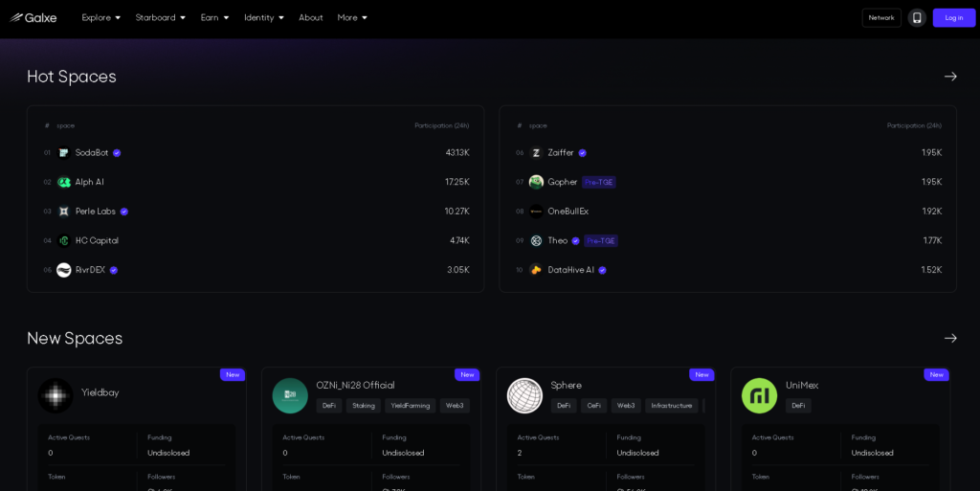Open the SodaBot space icon
The height and width of the screenshot is (491, 980).
64,152
